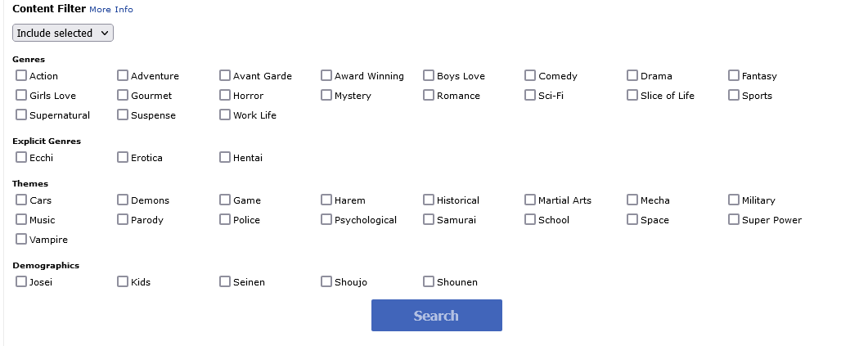Image resolution: width=868 pixels, height=346 pixels.
Task: Toggle the Super Power checkbox
Action: pos(734,220)
